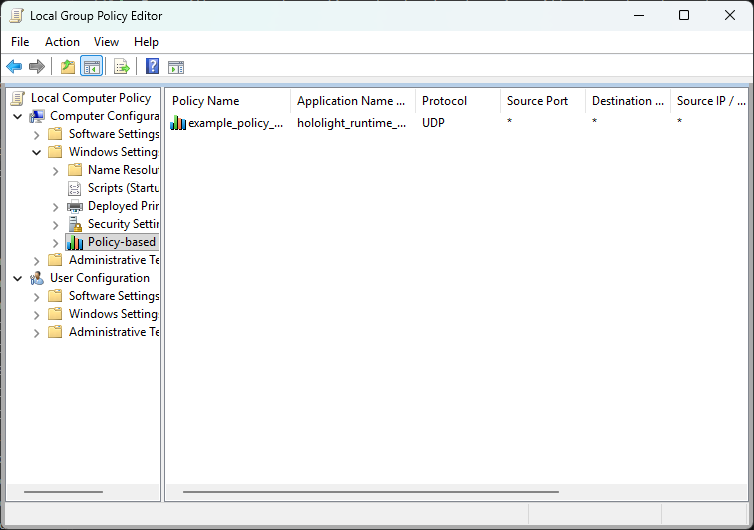Click the list pane horizontal scrollbar thumb

[371, 492]
